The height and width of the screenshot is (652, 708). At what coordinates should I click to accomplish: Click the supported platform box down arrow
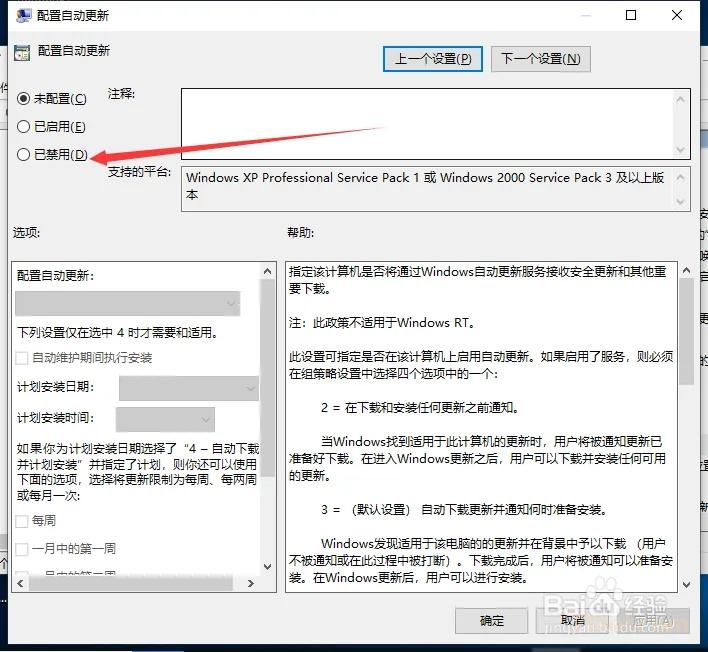680,202
